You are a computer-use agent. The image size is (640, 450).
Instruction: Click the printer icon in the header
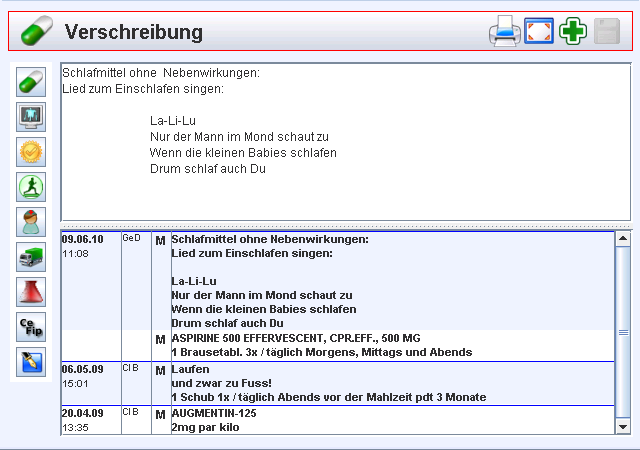click(x=504, y=32)
